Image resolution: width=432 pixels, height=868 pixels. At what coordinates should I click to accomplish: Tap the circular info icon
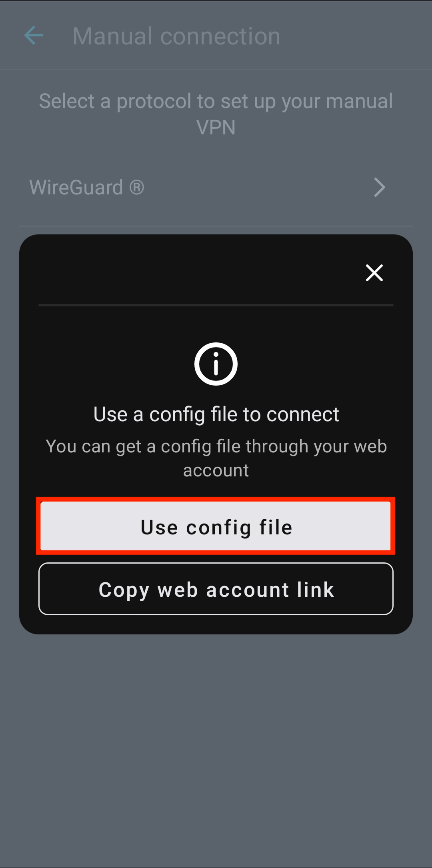(x=216, y=364)
